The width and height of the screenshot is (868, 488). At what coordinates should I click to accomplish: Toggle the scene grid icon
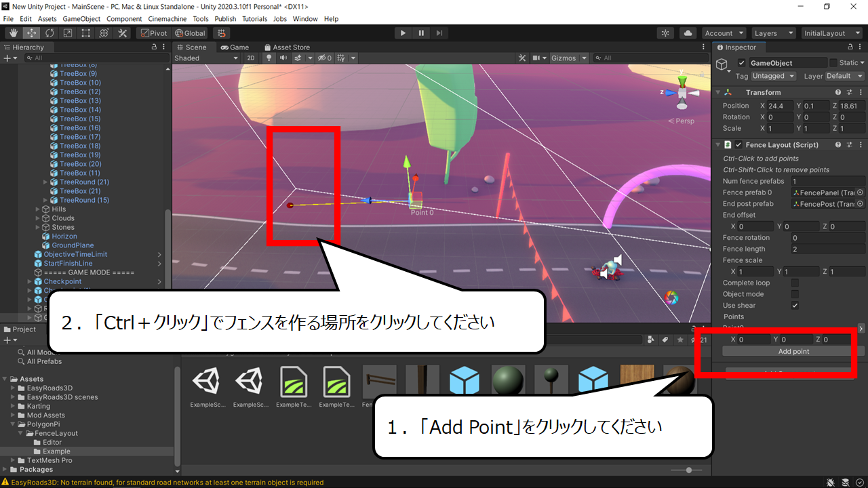(341, 58)
